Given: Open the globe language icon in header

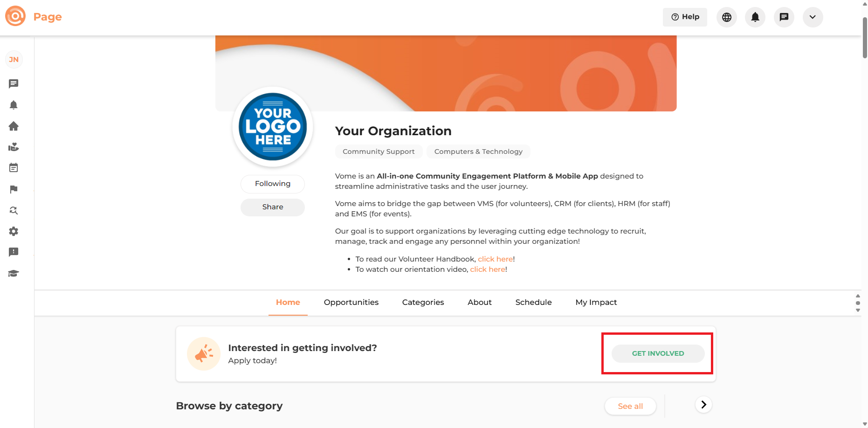Looking at the screenshot, I should coord(726,17).
